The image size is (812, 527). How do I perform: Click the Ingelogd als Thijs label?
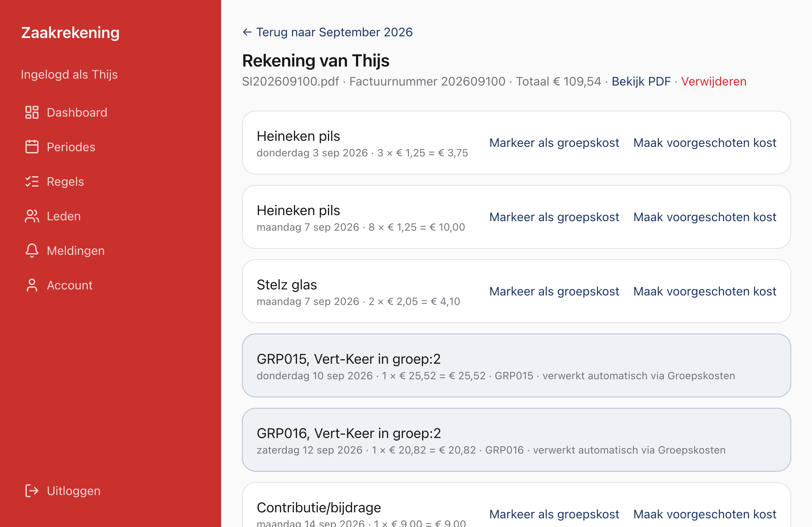pyautogui.click(x=69, y=74)
